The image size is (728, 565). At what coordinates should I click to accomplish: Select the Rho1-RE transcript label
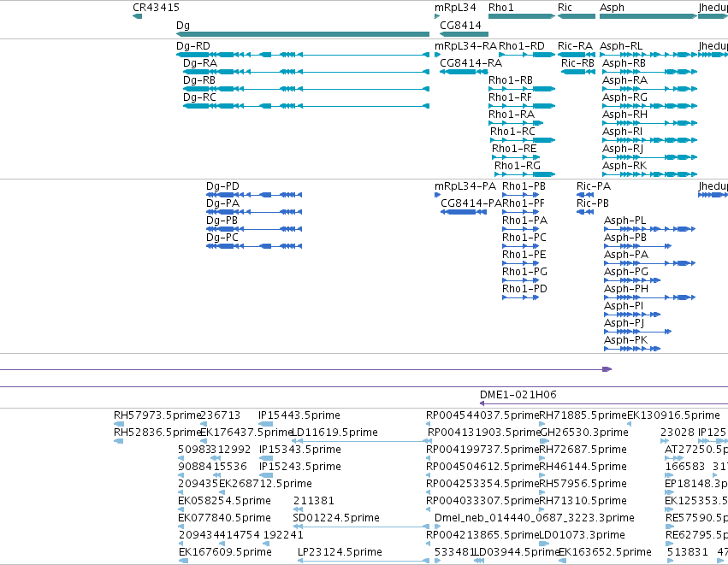(x=514, y=149)
